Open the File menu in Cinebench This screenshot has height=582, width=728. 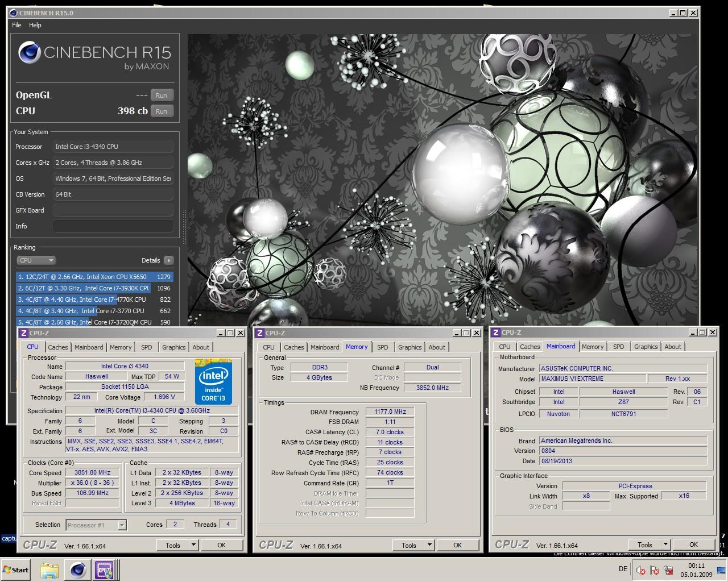[16, 25]
